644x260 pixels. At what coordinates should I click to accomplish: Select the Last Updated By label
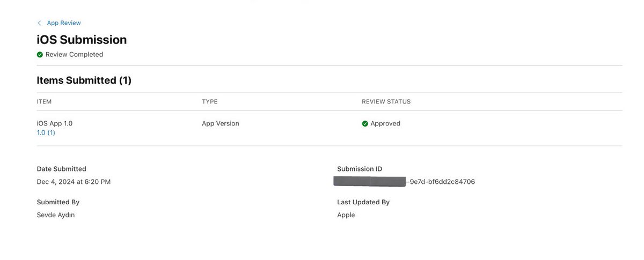tap(363, 202)
